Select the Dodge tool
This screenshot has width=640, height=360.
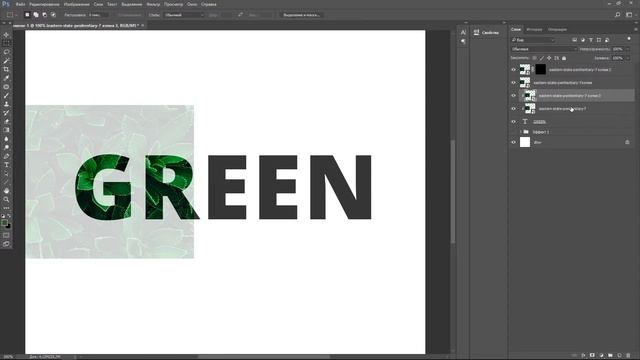click(6, 147)
